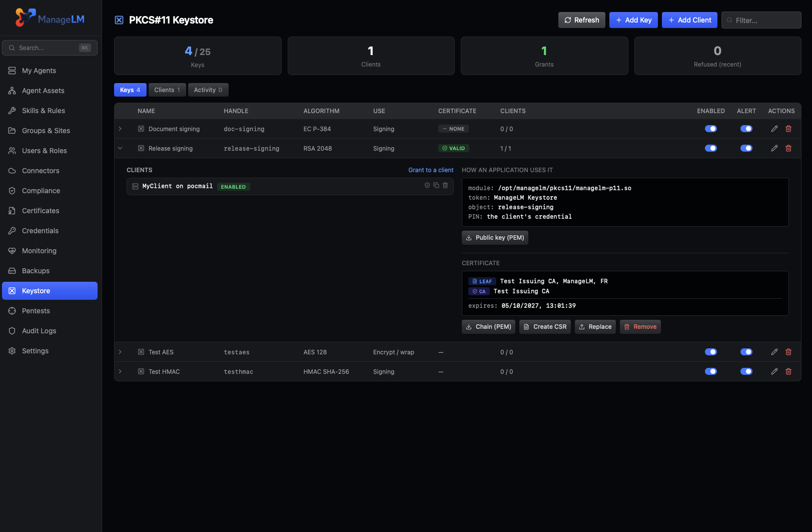The width and height of the screenshot is (812, 532).
Task: Toggle Enabled switch for Test HMAC
Action: point(710,371)
